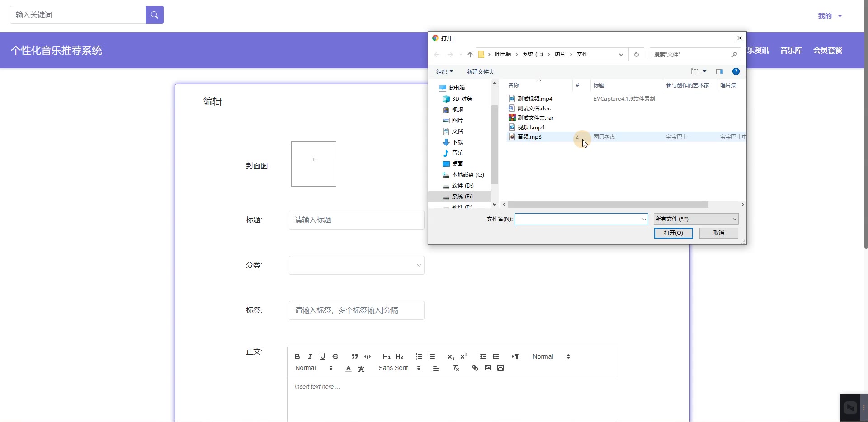This screenshot has height=422, width=868.
Task: Expand the address bar path history
Action: click(x=621, y=55)
